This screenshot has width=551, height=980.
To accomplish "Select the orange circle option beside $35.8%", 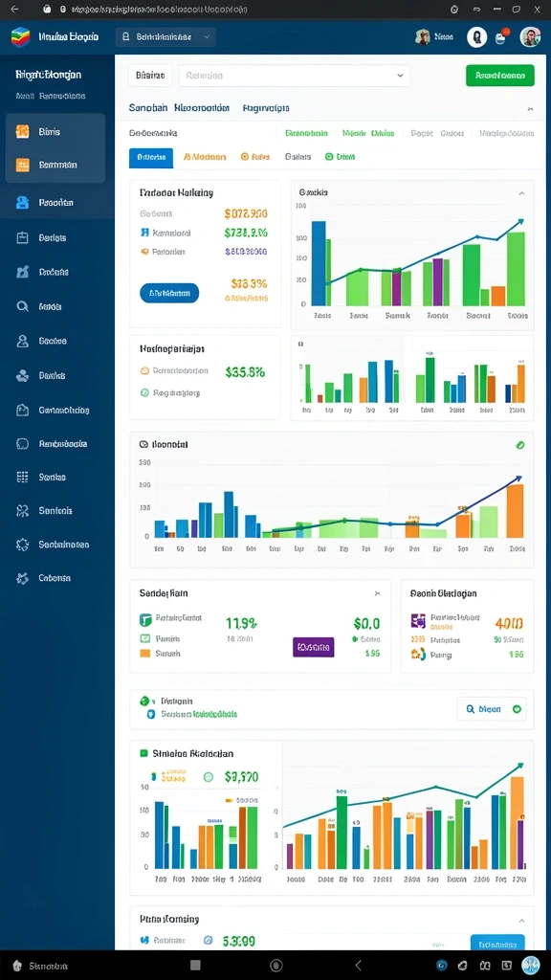I will [x=144, y=370].
